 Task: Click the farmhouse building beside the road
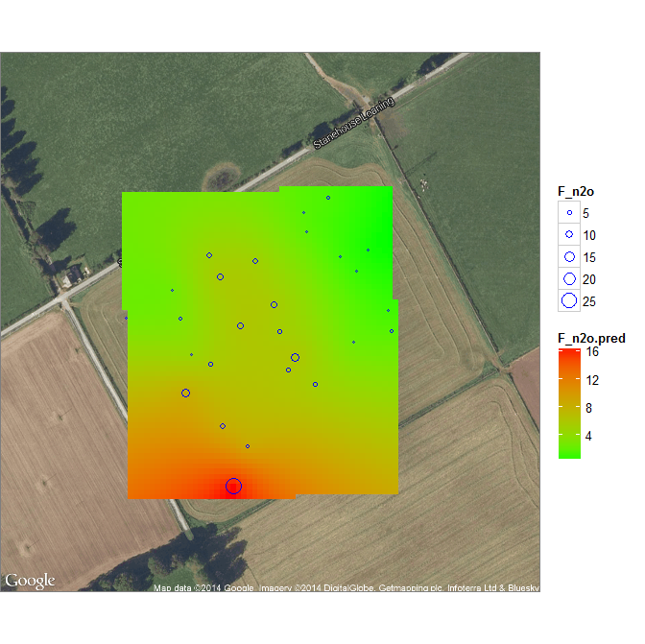coord(73,275)
